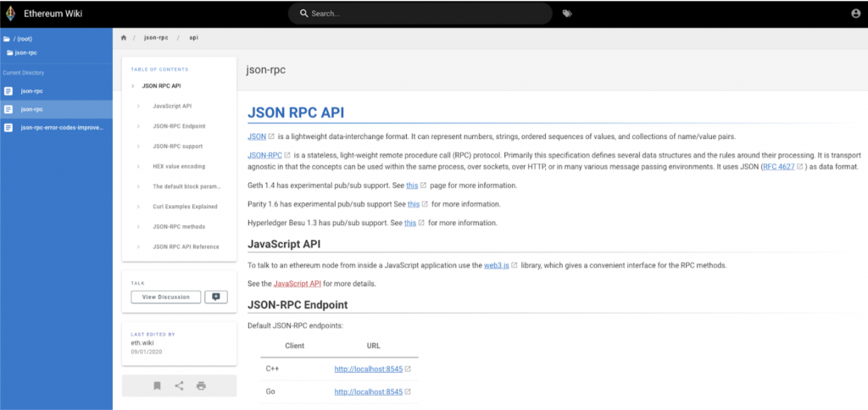Open the user account icon

pyautogui.click(x=856, y=14)
